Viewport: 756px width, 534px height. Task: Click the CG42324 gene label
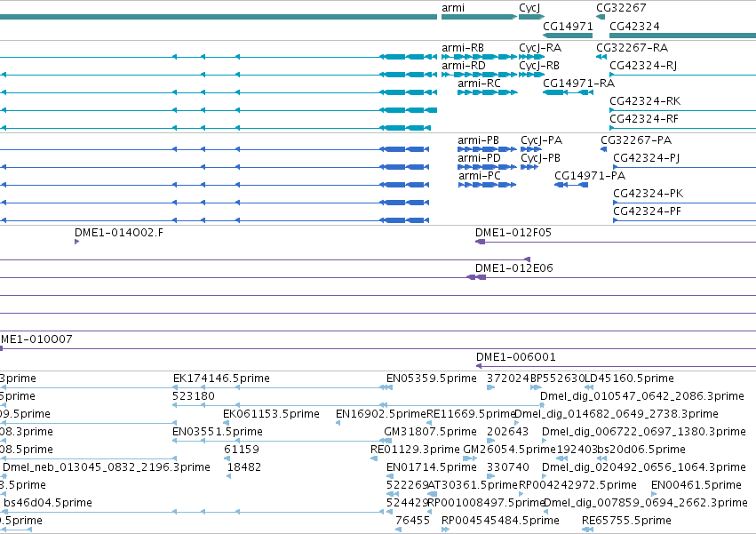pos(634,27)
